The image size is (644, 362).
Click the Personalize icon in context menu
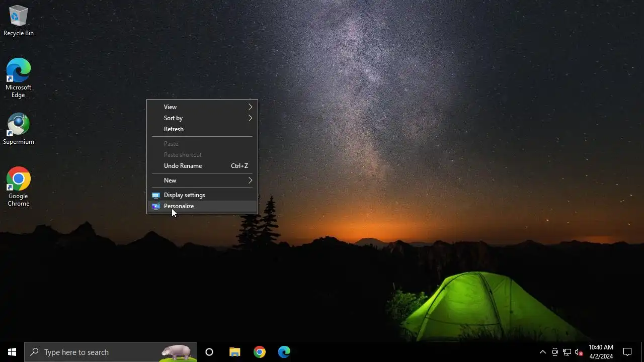156,206
